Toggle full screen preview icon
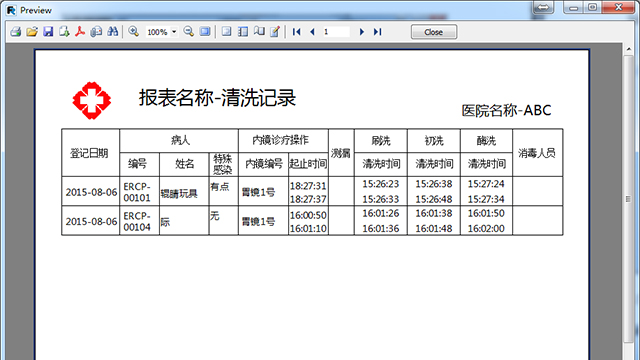This screenshot has width=640, height=360. [x=205, y=31]
